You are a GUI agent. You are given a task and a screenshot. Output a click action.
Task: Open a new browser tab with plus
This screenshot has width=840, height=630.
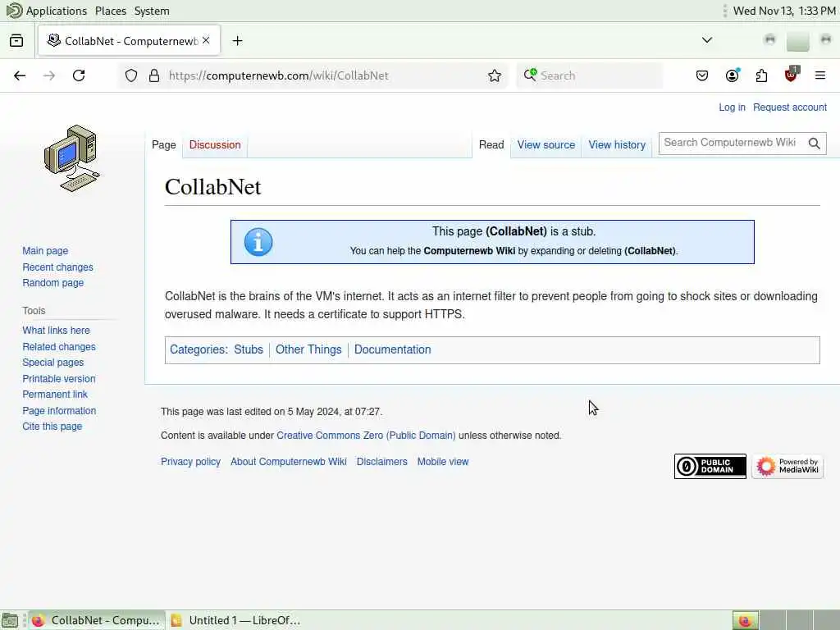tap(237, 41)
